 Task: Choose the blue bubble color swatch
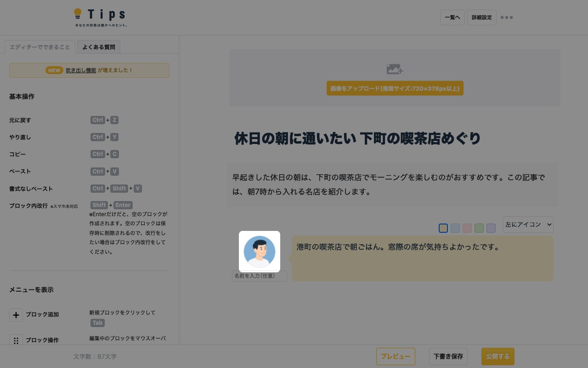point(455,228)
